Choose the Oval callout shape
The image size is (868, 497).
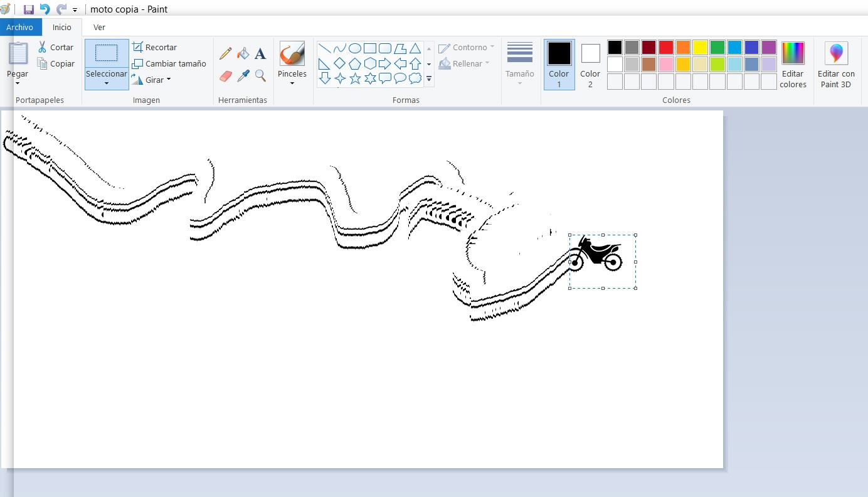pyautogui.click(x=400, y=78)
